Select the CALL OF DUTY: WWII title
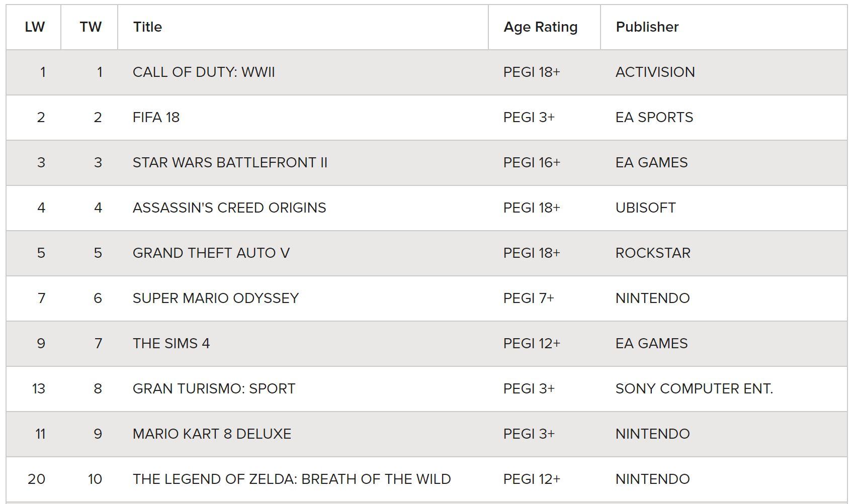The width and height of the screenshot is (853, 504). tap(204, 72)
